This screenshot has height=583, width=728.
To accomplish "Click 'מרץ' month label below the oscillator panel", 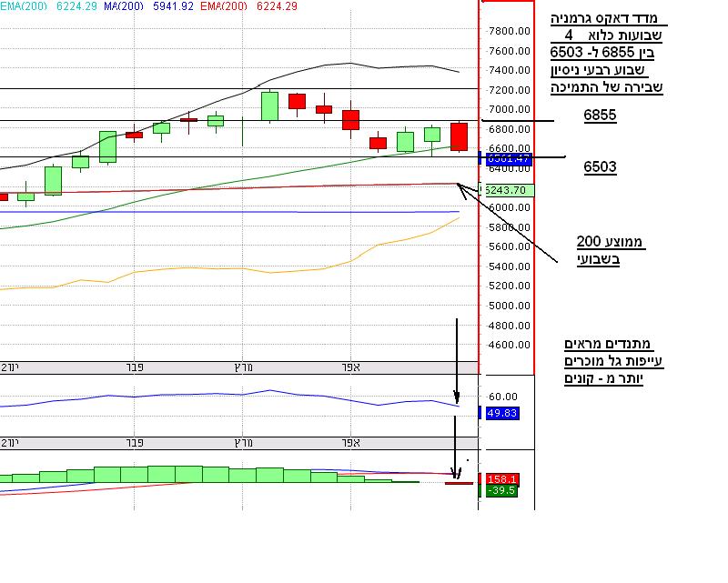I will pos(242,442).
